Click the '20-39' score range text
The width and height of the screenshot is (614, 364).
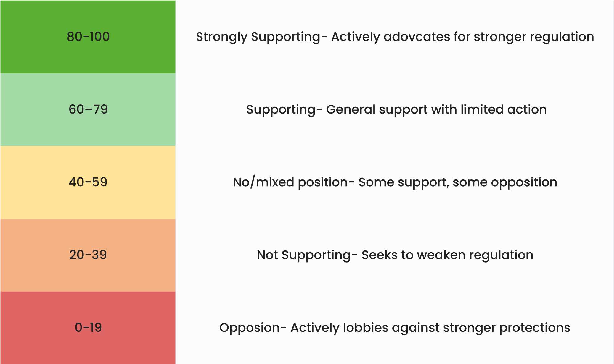tap(88, 255)
